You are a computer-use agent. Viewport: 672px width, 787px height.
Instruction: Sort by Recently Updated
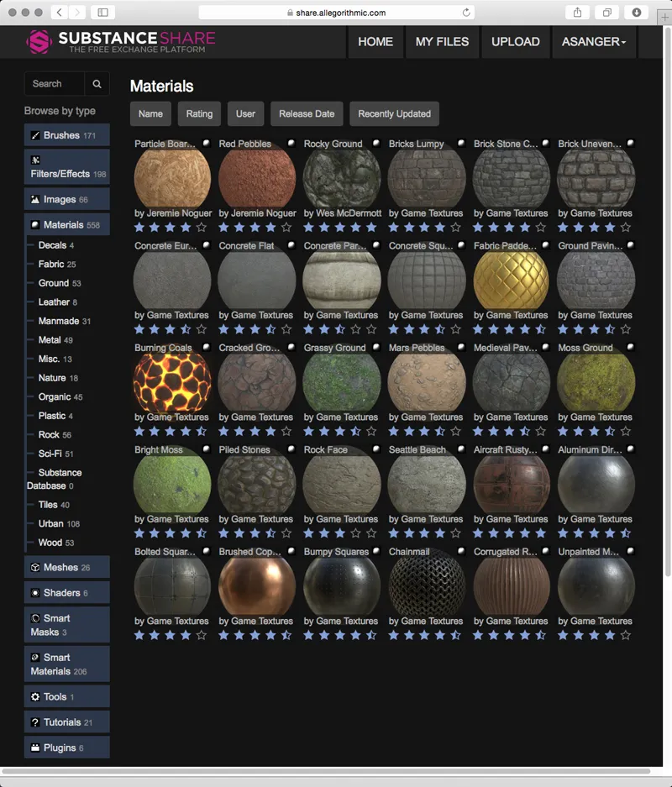click(395, 114)
